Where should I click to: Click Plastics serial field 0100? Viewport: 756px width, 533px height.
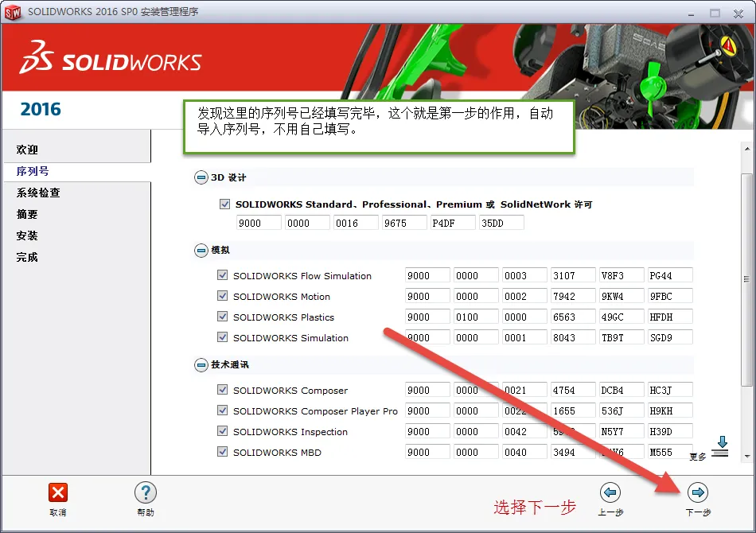(x=476, y=317)
